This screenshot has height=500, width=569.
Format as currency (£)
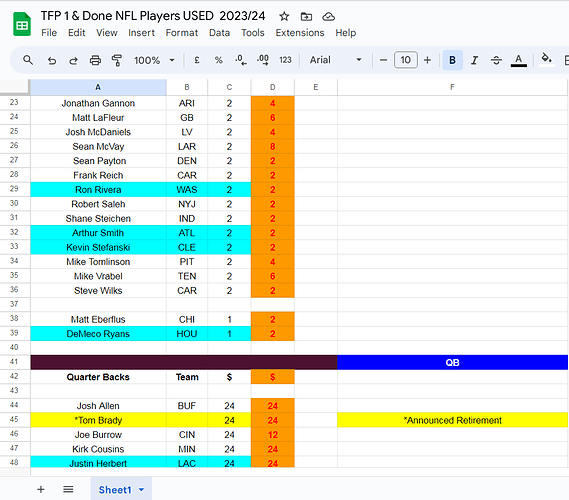[197, 60]
